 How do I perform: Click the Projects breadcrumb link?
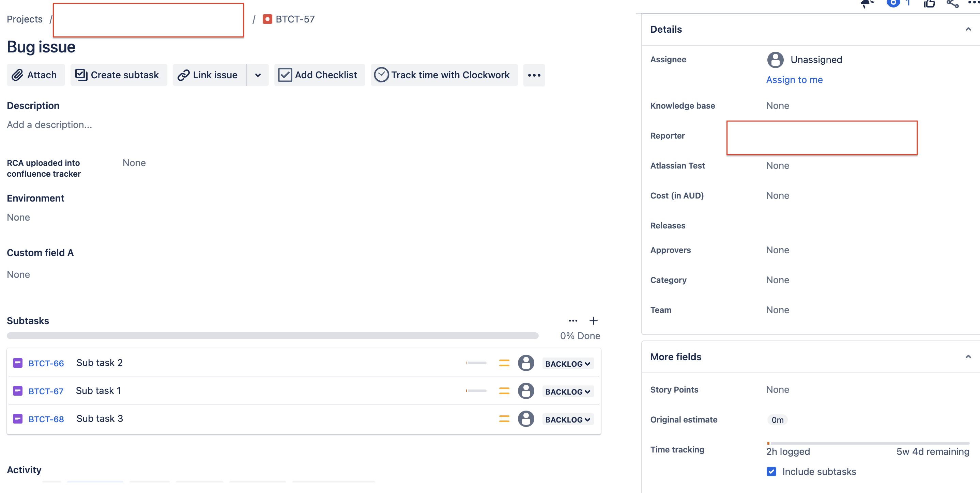(x=25, y=19)
